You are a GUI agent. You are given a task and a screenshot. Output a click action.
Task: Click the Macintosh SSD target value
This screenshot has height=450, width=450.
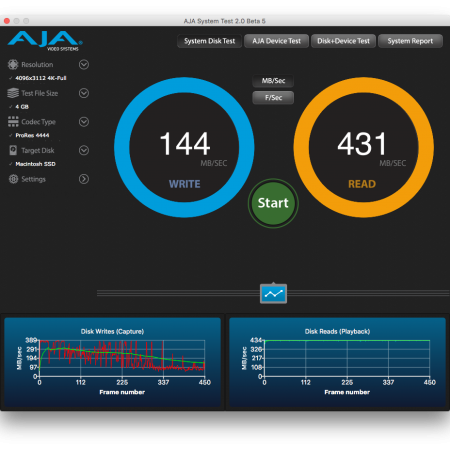[x=35, y=164]
